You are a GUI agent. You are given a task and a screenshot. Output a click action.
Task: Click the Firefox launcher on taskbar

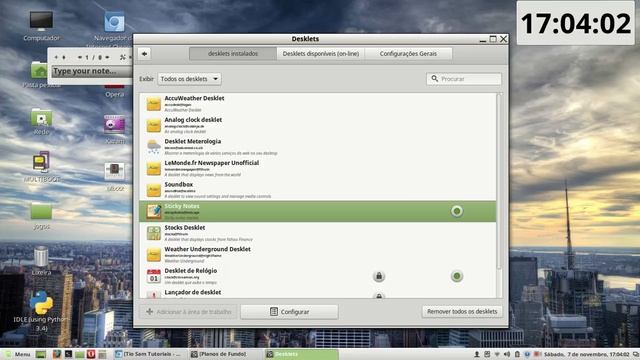[57, 354]
